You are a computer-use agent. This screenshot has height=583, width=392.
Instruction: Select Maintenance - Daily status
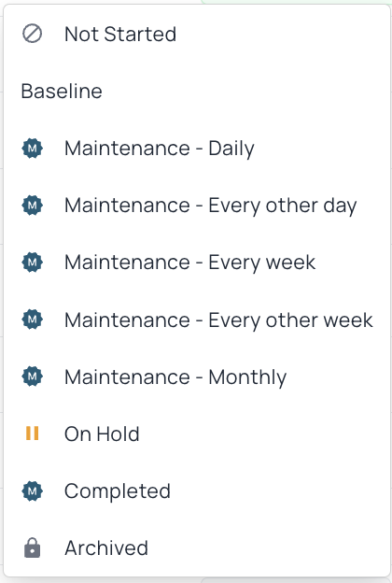point(197,149)
